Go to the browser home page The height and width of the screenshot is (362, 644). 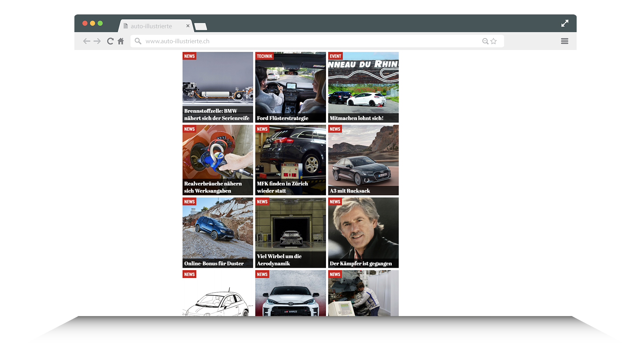click(x=121, y=41)
